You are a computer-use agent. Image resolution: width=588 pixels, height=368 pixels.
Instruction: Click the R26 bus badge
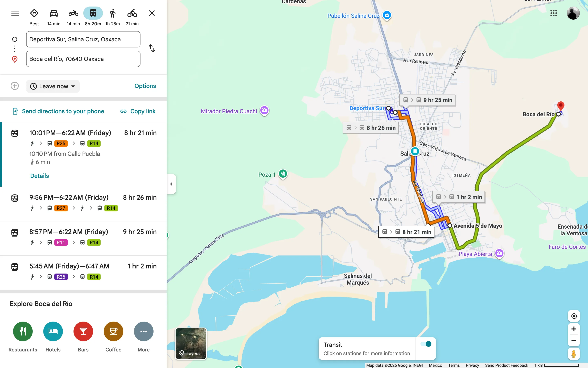point(61,277)
